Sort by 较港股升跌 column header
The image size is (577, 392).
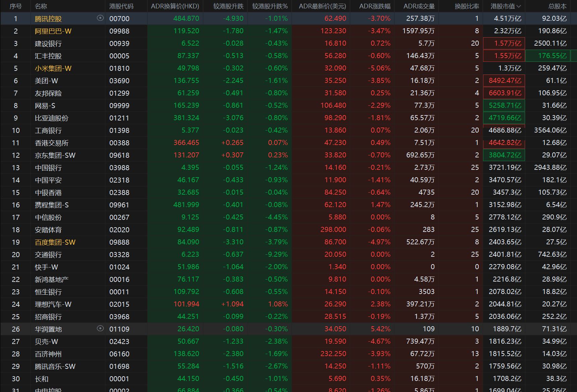228,6
